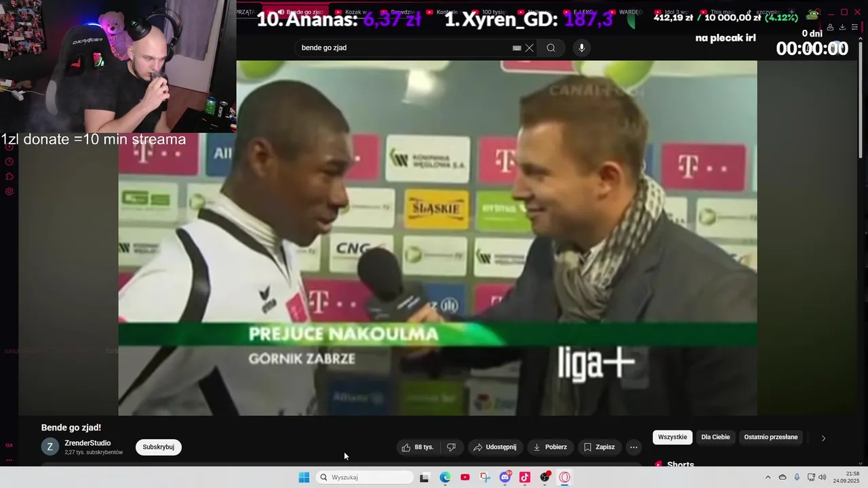Click the 'Bende go zjad!' video title

pyautogui.click(x=71, y=428)
